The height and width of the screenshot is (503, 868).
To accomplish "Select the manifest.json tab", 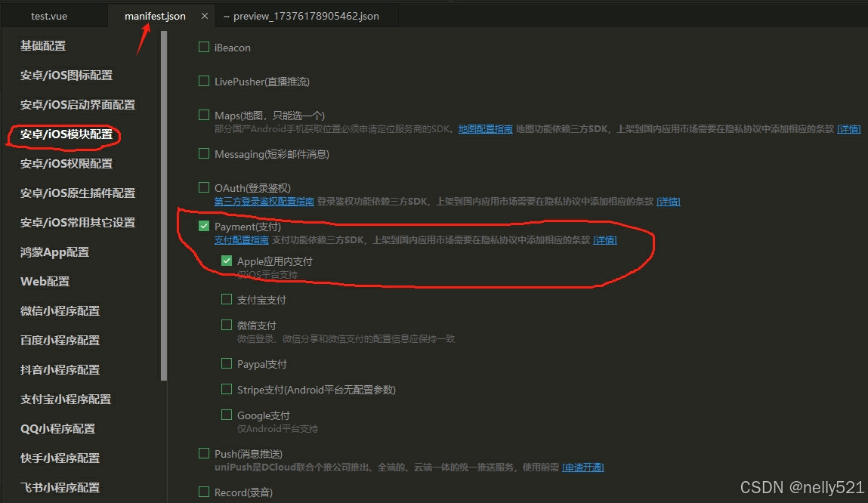I will (155, 16).
